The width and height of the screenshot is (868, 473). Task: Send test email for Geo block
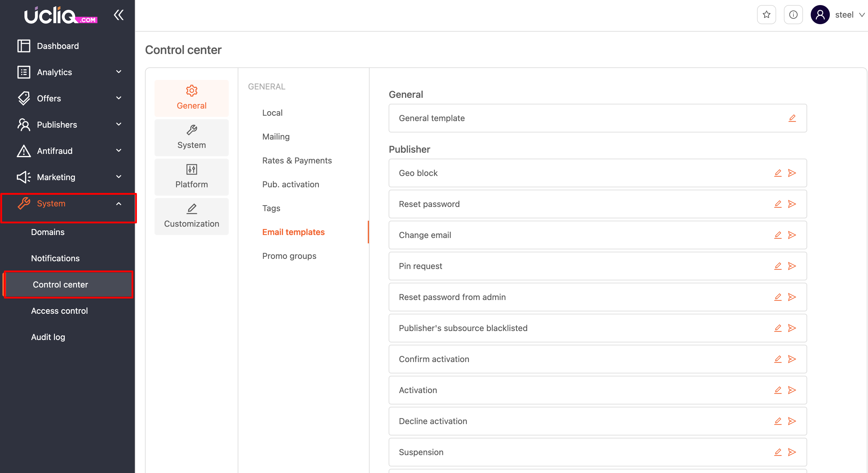click(792, 173)
